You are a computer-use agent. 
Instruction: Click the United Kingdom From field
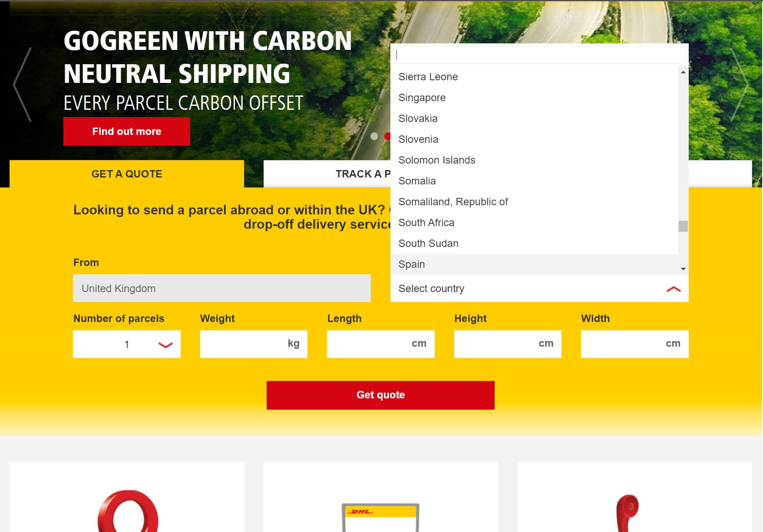222,288
